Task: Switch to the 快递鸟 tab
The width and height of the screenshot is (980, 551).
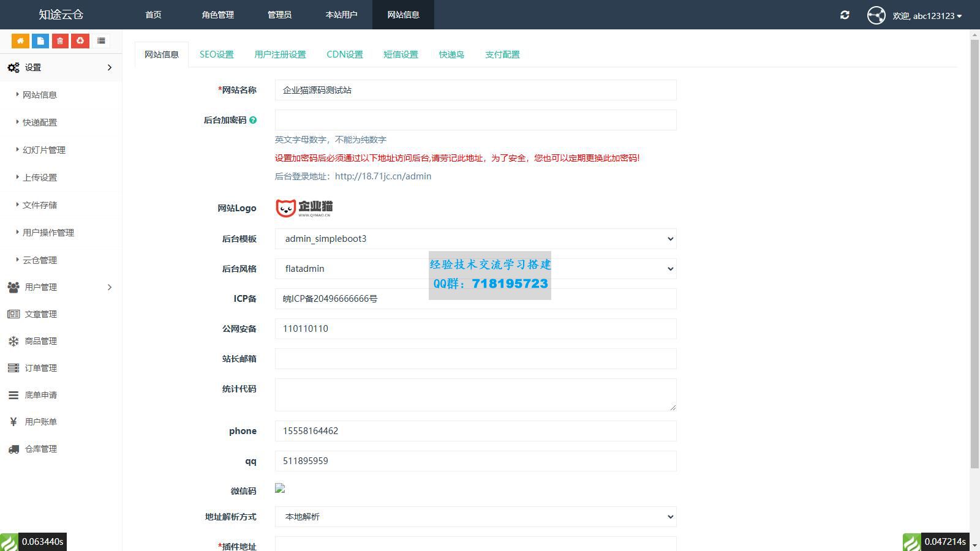Action: pos(451,54)
